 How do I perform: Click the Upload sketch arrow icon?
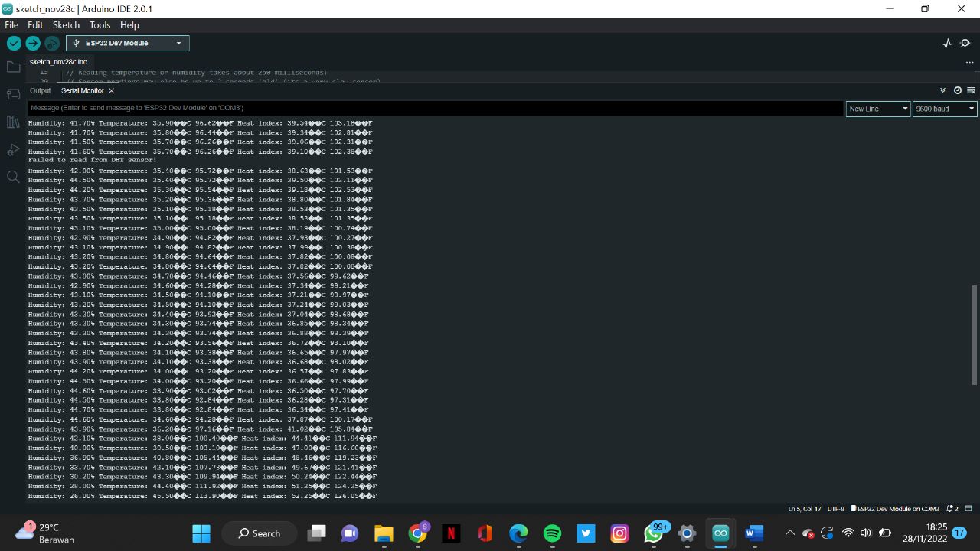[32, 44]
